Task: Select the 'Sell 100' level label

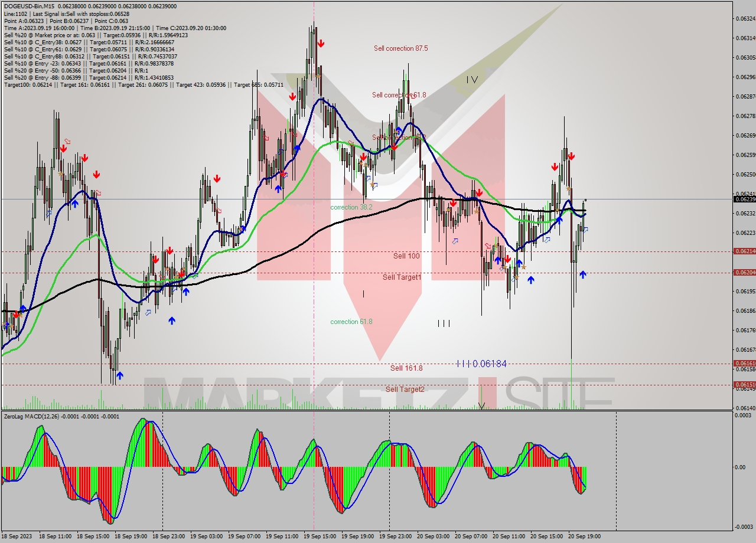Action: (406, 256)
